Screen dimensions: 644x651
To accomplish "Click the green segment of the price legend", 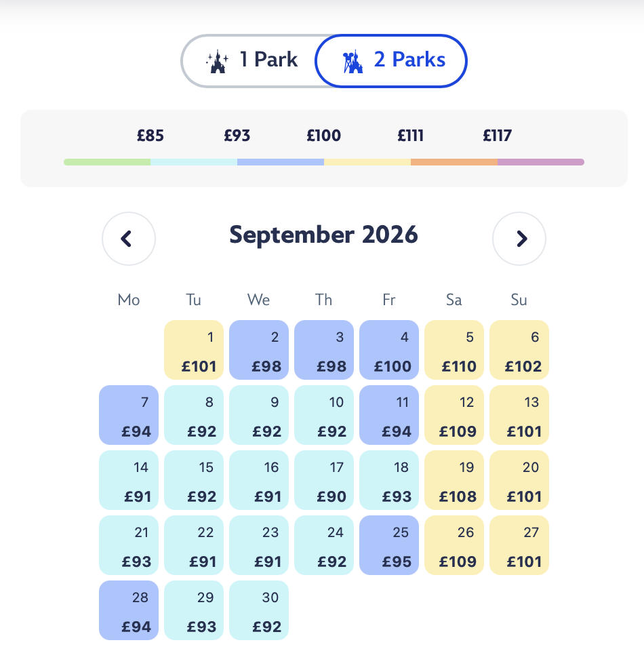I will 106,161.
